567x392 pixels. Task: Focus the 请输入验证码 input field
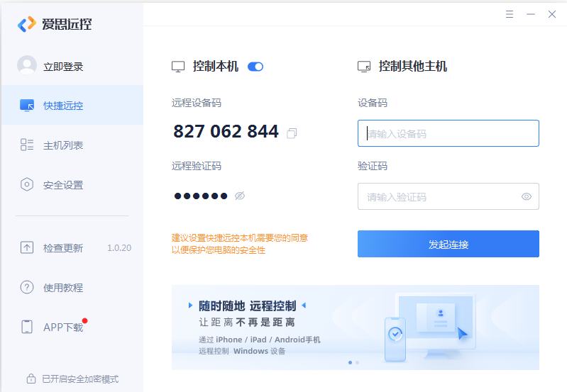(448, 196)
